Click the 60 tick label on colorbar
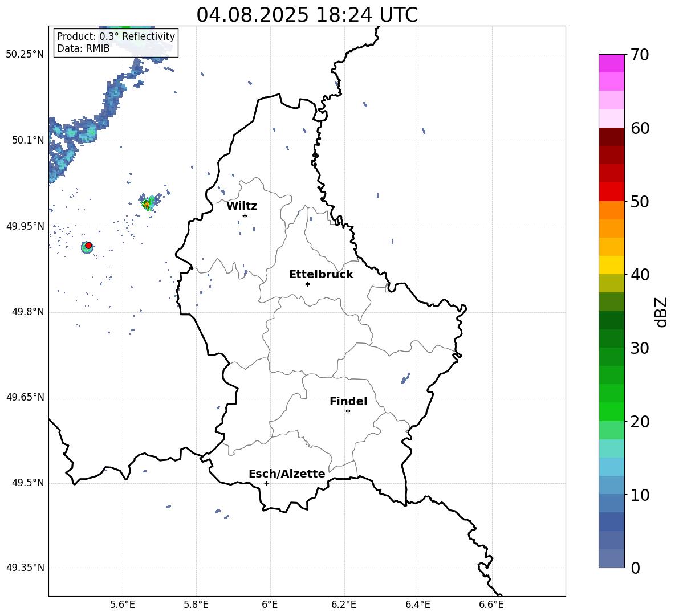 click(639, 128)
